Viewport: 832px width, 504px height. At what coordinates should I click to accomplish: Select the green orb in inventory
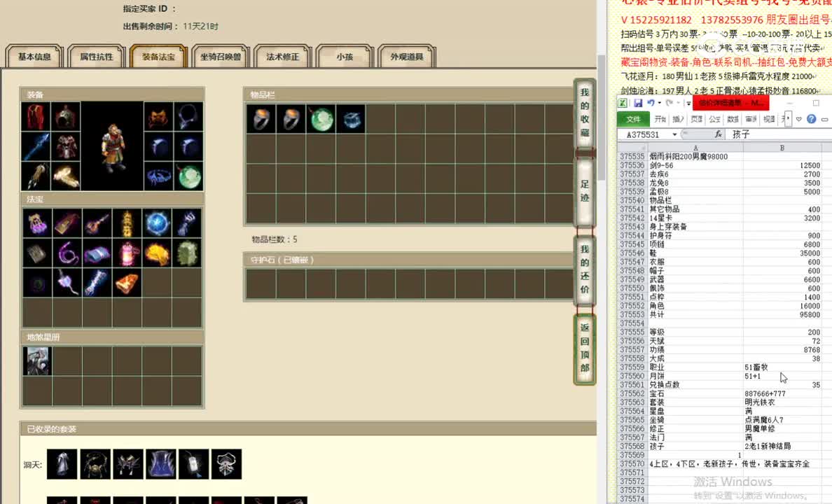(321, 119)
